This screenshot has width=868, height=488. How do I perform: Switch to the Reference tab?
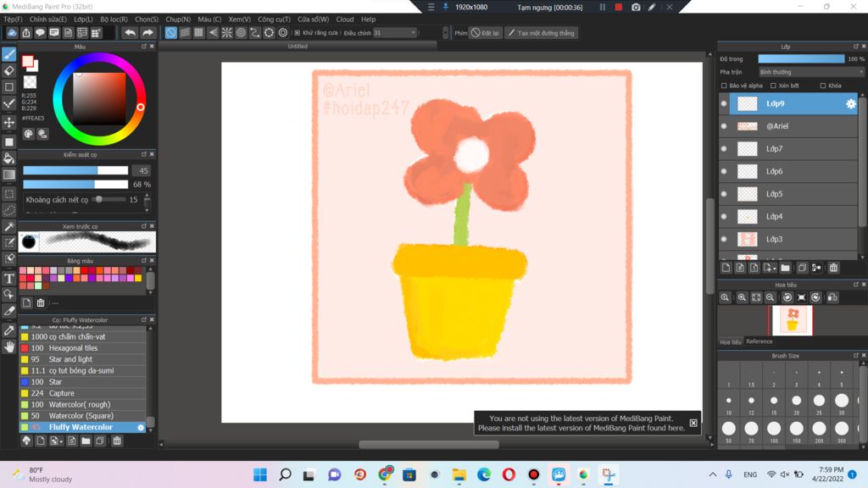pos(759,341)
